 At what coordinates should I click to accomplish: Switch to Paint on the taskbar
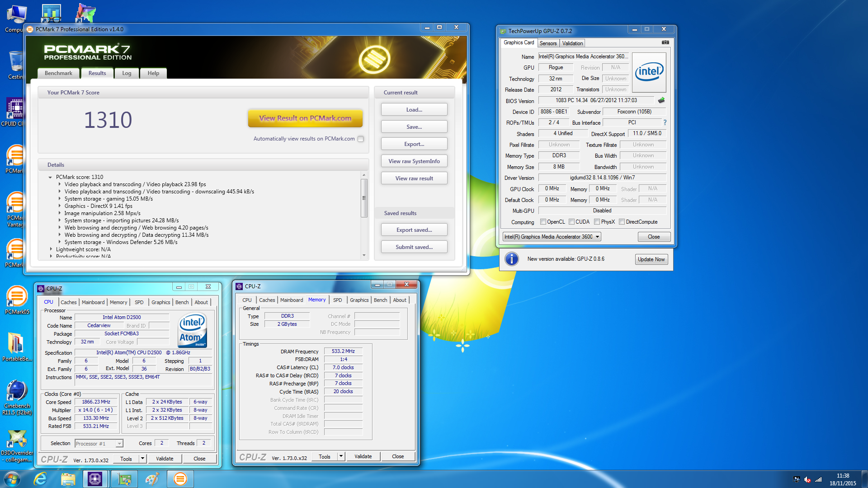tap(152, 479)
